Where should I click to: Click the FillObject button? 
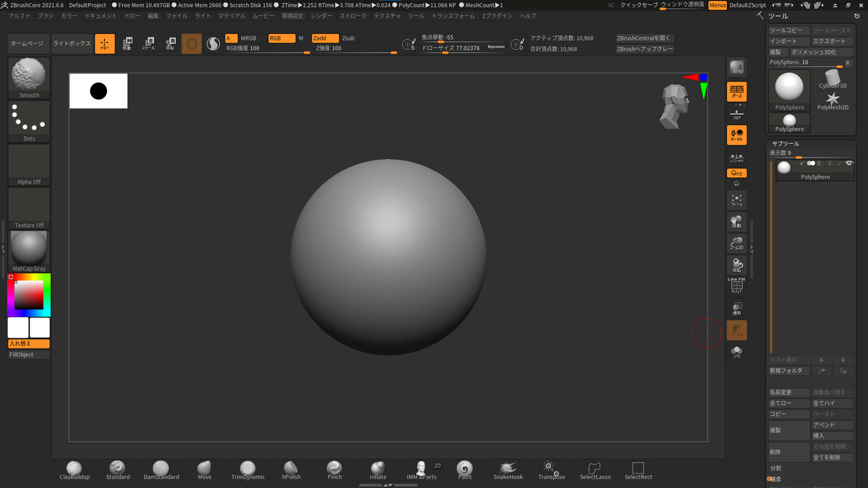(x=29, y=355)
